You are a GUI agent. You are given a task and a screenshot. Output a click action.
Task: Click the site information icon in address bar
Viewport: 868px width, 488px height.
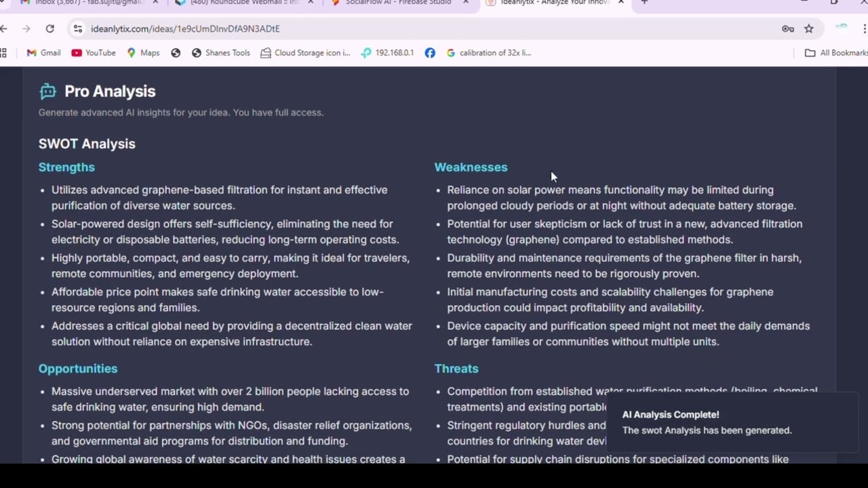coord(78,28)
